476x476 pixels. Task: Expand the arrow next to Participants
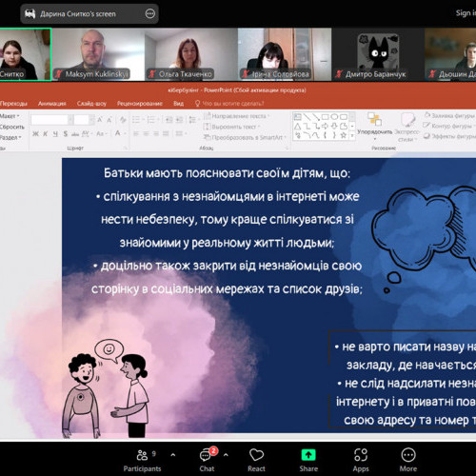pyautogui.click(x=173, y=455)
